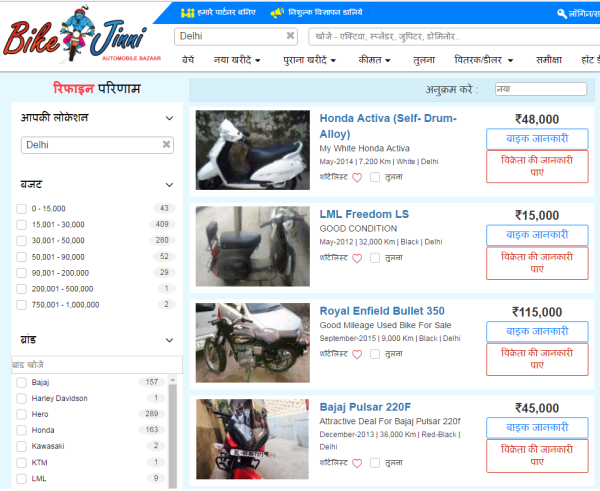This screenshot has height=491, width=600.
Task: Shortlist the Honda Activa with heart icon
Action: coord(356,178)
